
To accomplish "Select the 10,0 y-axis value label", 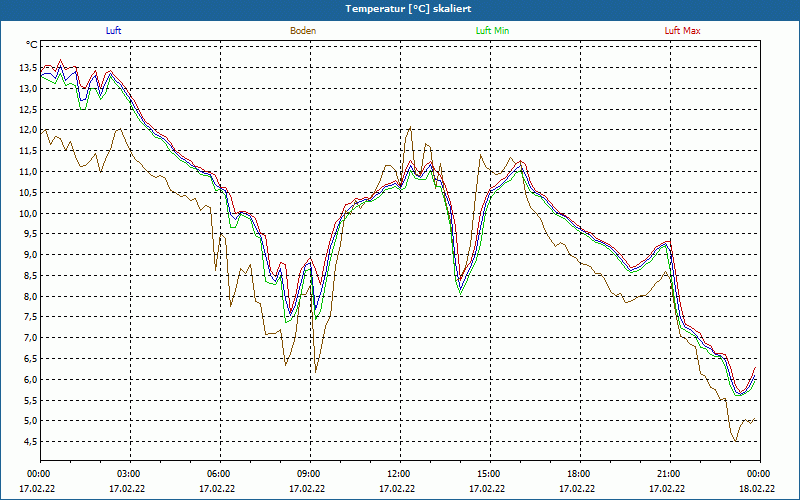I will 26,213.
